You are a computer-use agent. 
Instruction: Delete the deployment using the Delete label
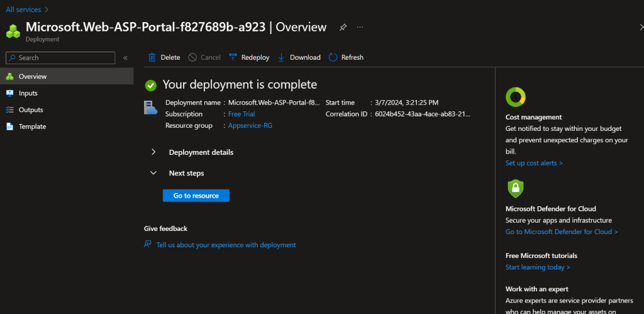(x=170, y=57)
